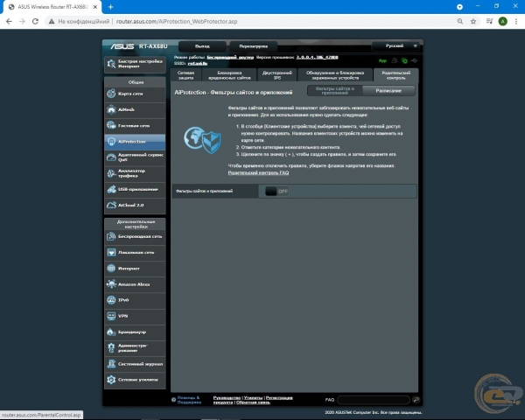This screenshot has width=525, height=420.
Task: Click the SSID name link
Action: point(198,63)
